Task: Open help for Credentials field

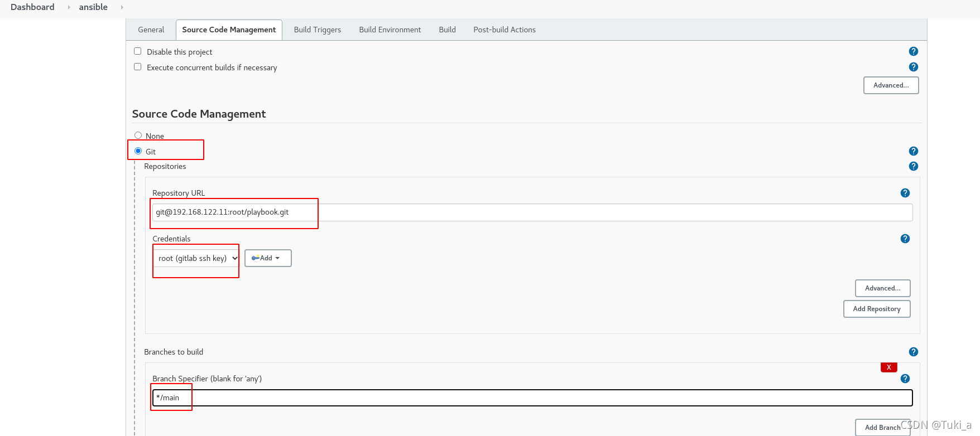Action: pyautogui.click(x=905, y=239)
